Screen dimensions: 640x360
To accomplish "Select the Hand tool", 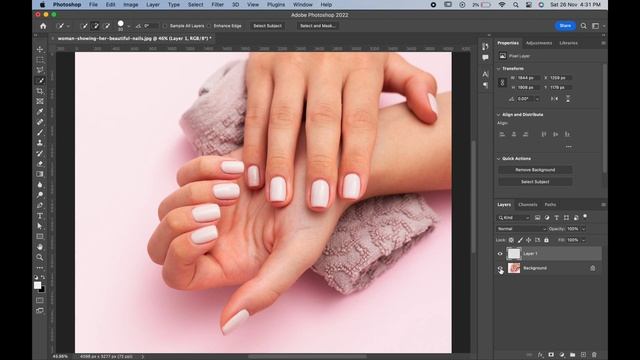I will click(x=40, y=247).
